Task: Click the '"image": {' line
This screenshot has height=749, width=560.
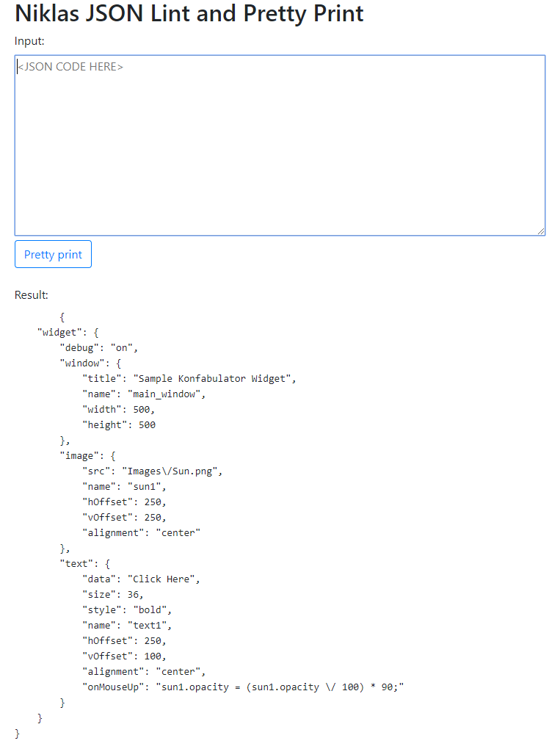Action: (88, 456)
